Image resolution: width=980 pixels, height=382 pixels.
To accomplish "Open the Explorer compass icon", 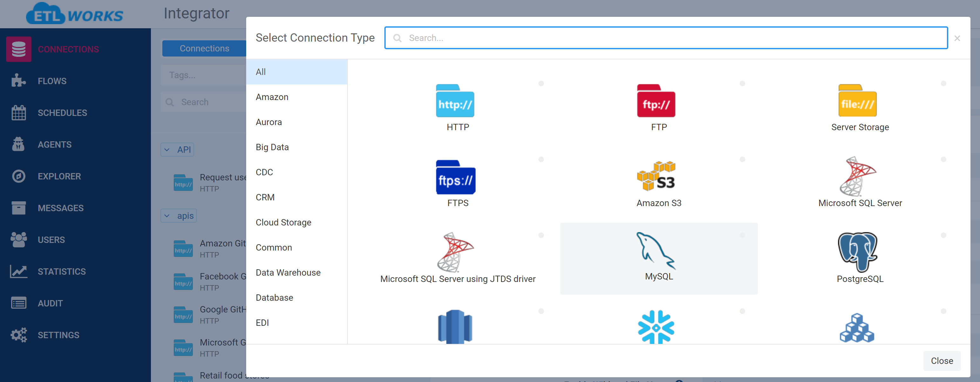I will tap(18, 176).
